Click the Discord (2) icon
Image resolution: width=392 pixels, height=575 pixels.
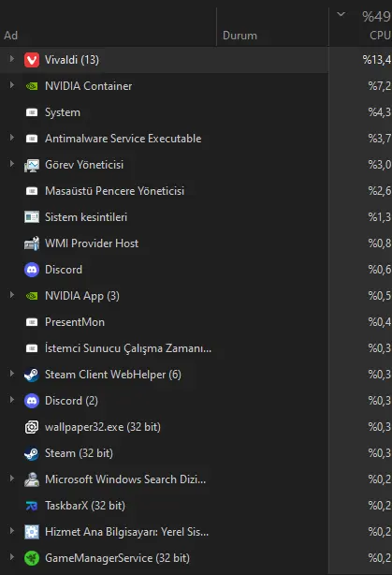(x=32, y=401)
